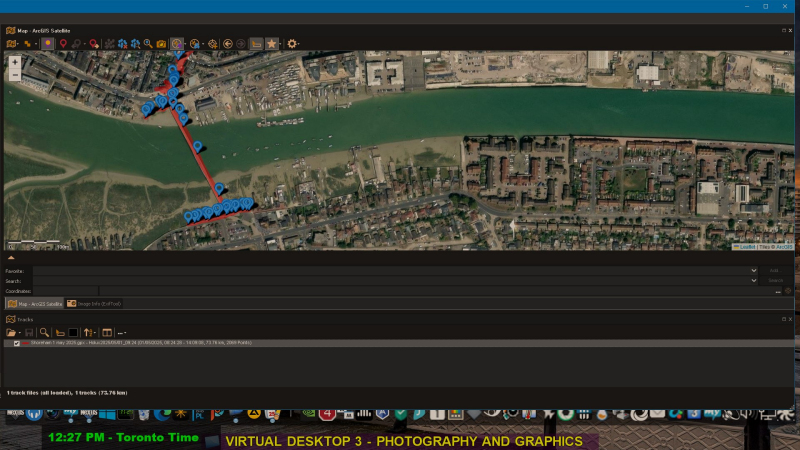Uncheck the Shoreham track file checkbox
This screenshot has width=800, height=450.
click(17, 343)
